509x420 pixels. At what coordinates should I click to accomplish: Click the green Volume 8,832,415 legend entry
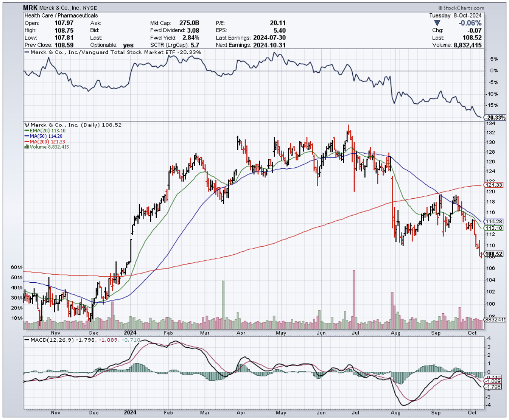[x=49, y=147]
